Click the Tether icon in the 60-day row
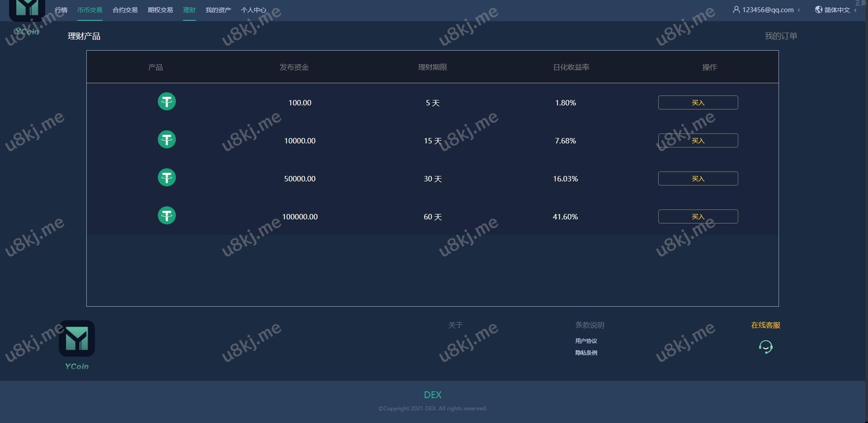Image resolution: width=868 pixels, height=423 pixels. coord(166,215)
